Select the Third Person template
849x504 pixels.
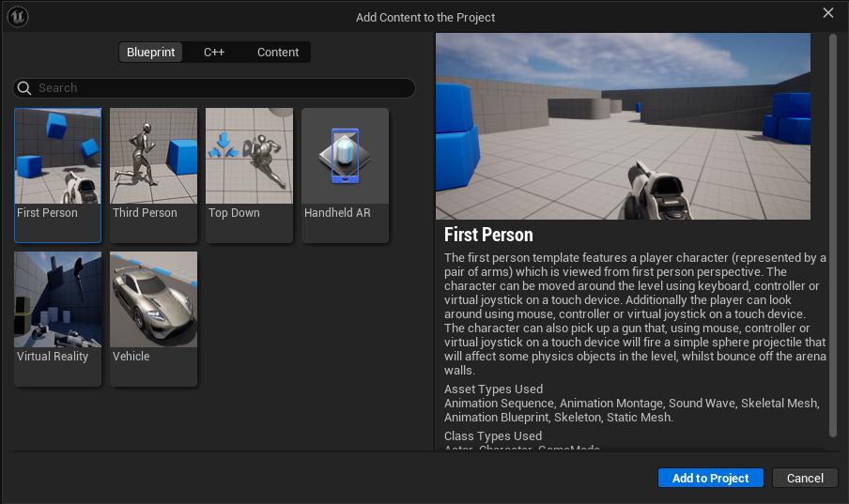pyautogui.click(x=154, y=175)
